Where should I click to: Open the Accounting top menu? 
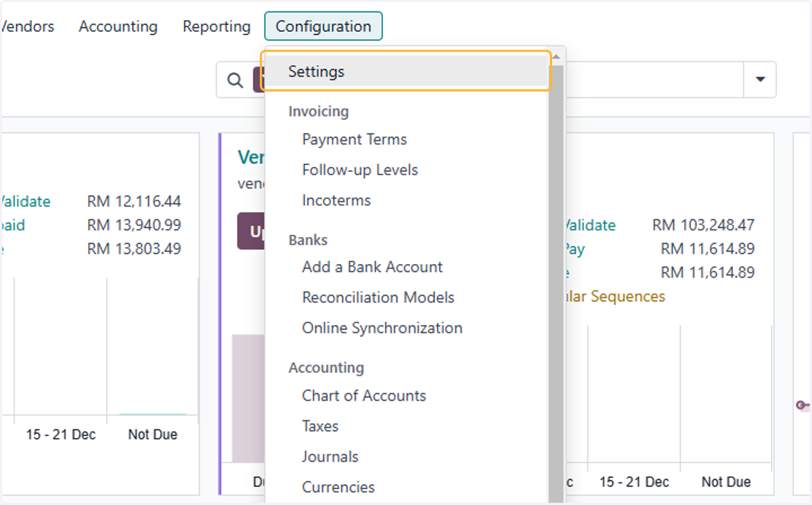click(118, 26)
